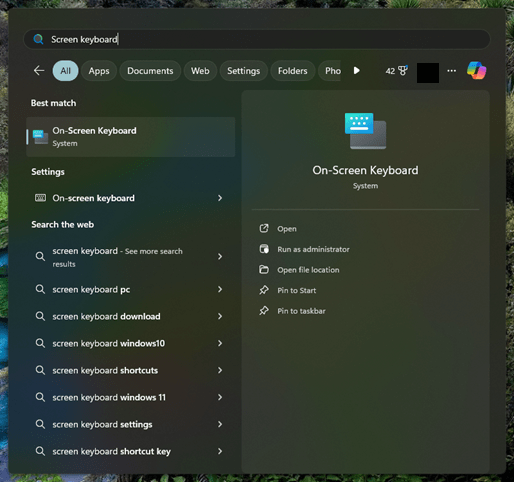Select web suggestion screen keyboard download

131,316
